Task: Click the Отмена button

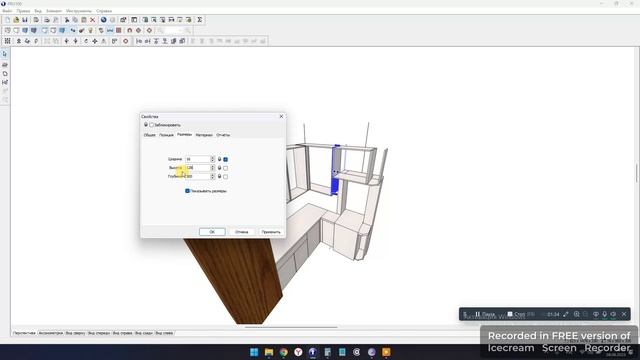Action: point(242,232)
